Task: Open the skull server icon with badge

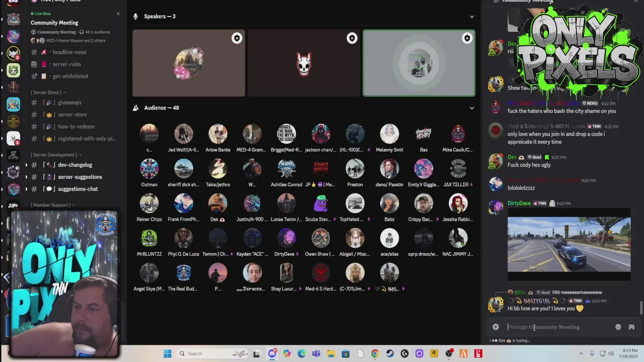Action: pos(14,138)
